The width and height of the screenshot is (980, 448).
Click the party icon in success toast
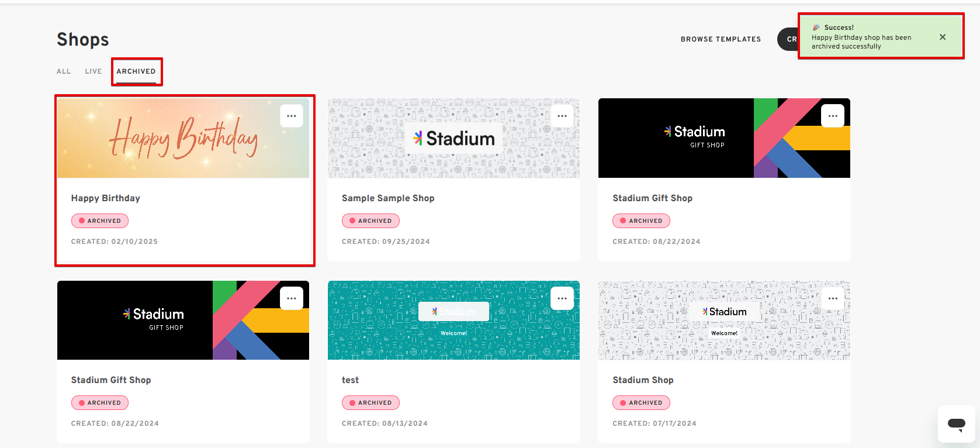pos(816,27)
